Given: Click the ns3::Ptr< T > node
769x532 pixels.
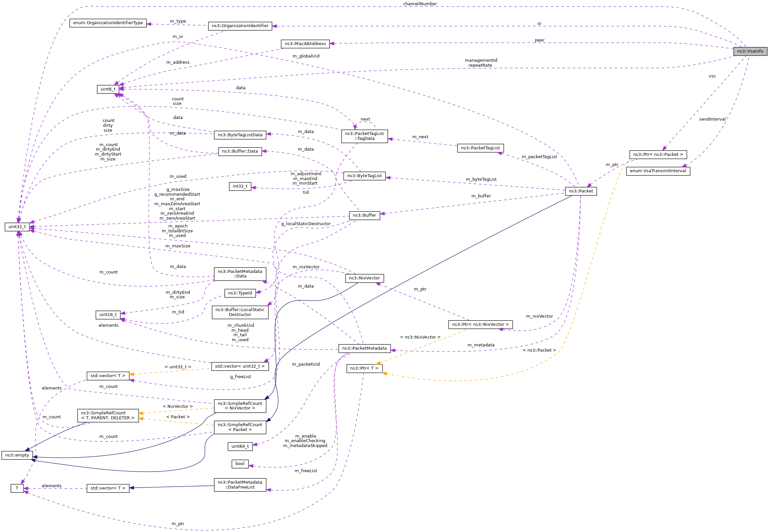Looking at the screenshot, I should pos(364,369).
